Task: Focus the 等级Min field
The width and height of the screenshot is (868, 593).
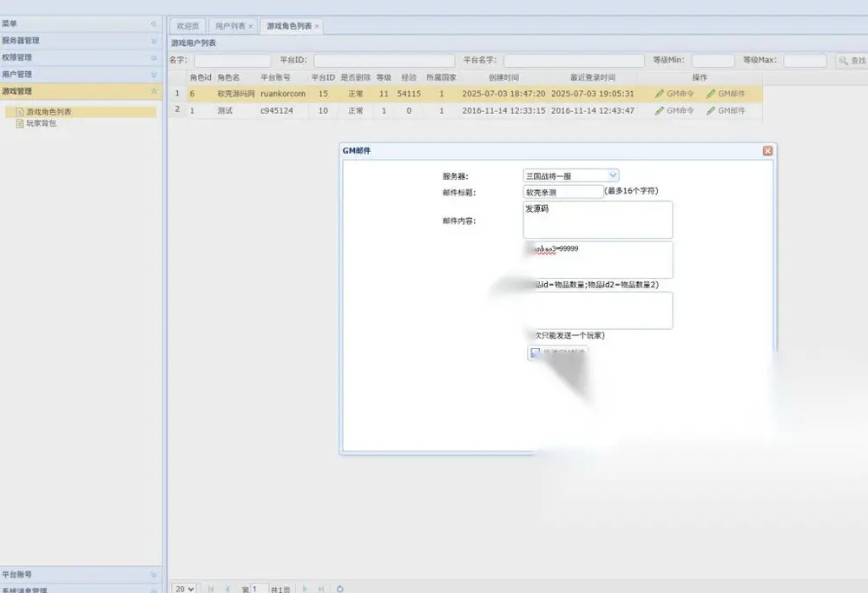Action: 713,61
